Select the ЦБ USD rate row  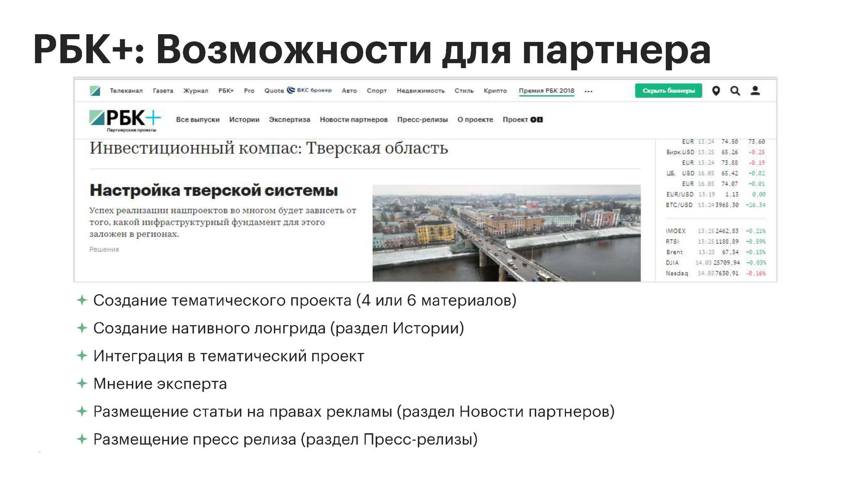tap(716, 173)
